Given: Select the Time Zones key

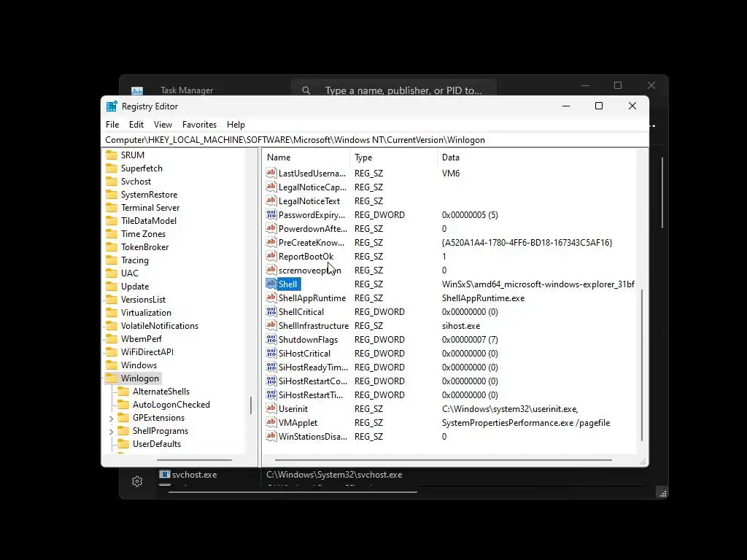Looking at the screenshot, I should pyautogui.click(x=143, y=234).
